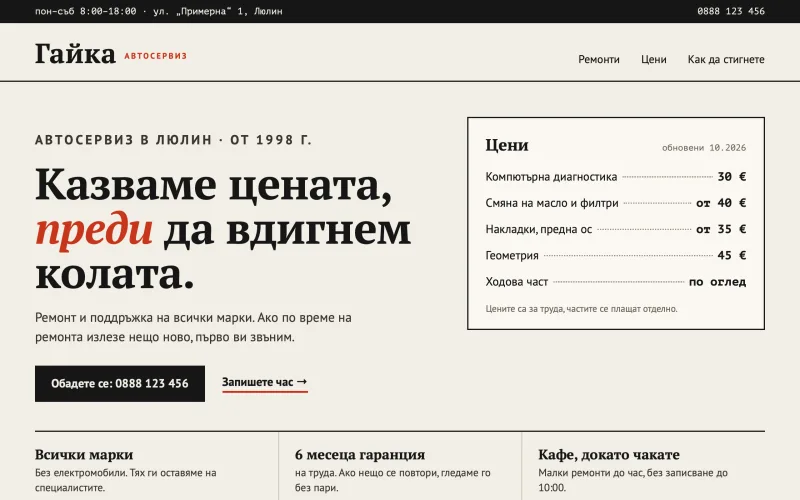This screenshot has width=800, height=500.
Task: Click the Кафе, докато чакате feature heading
Action: click(x=609, y=455)
